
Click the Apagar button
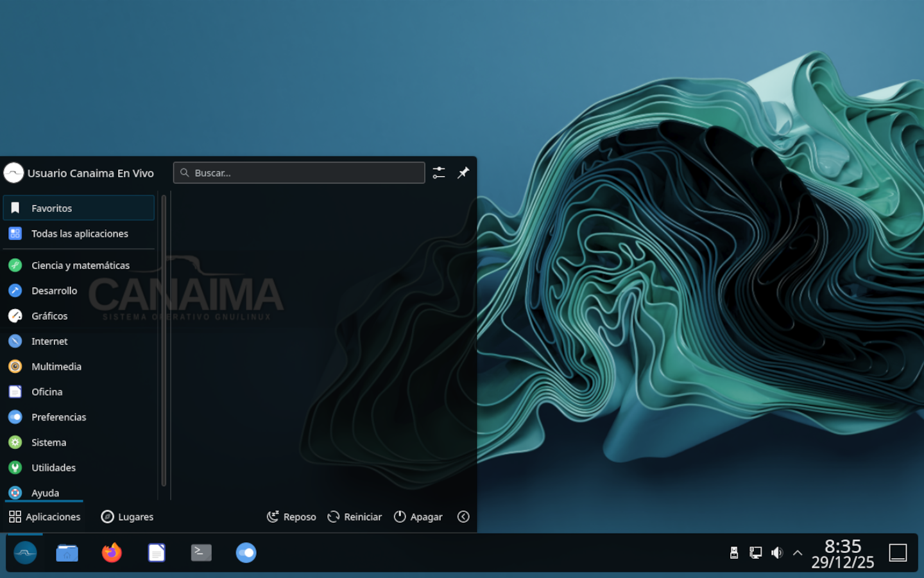coord(418,517)
